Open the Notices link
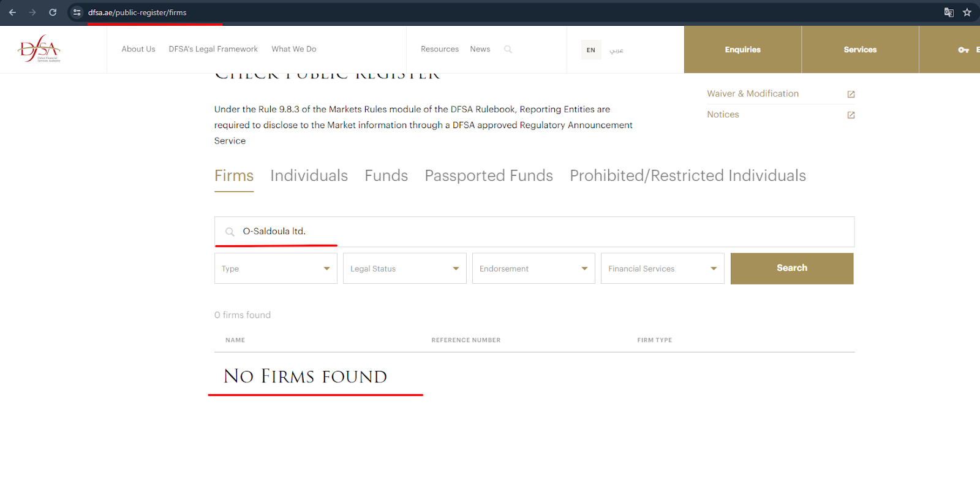Image resolution: width=980 pixels, height=499 pixels. [x=723, y=115]
